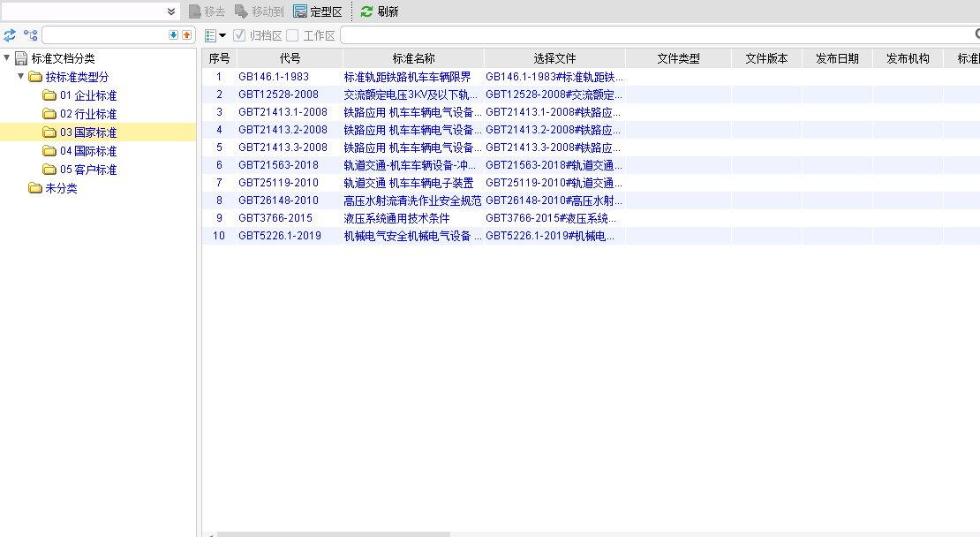Click the 文件类型 column header
Image resolution: width=980 pixels, height=537 pixels.
coord(678,58)
